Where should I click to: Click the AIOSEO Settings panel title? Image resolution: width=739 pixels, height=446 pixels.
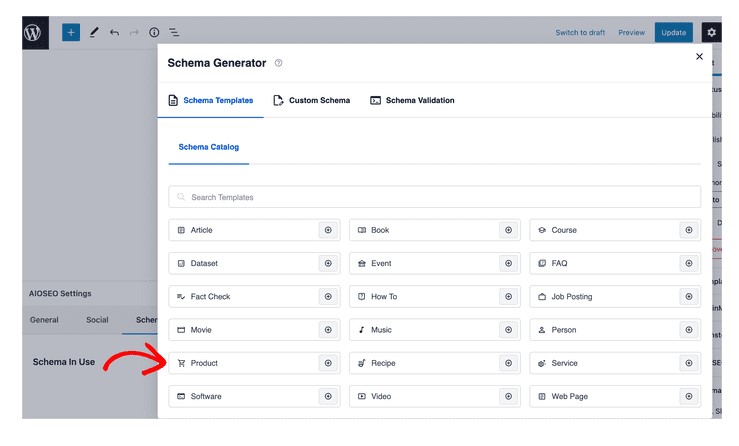pos(60,293)
